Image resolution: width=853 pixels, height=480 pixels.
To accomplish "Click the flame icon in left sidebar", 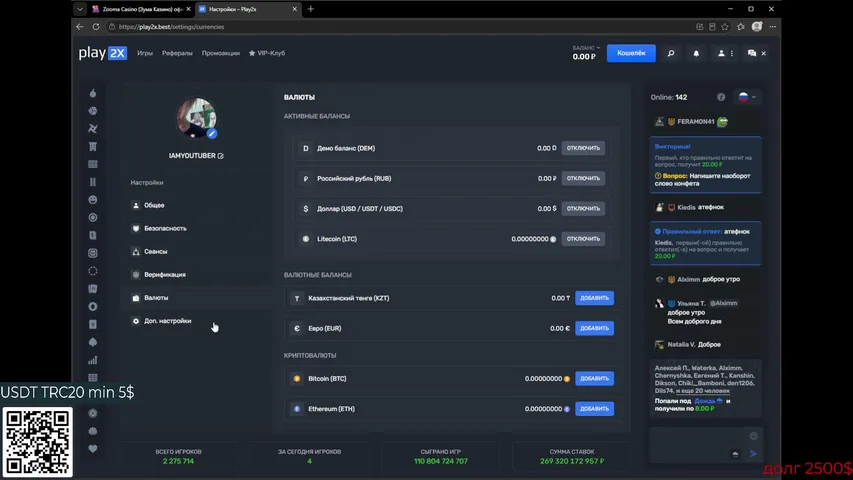I will (93, 93).
